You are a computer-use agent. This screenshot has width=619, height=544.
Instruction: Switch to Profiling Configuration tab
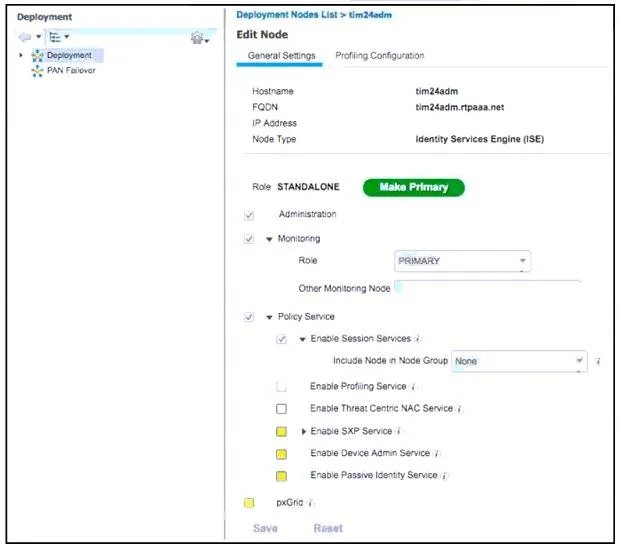click(380, 56)
